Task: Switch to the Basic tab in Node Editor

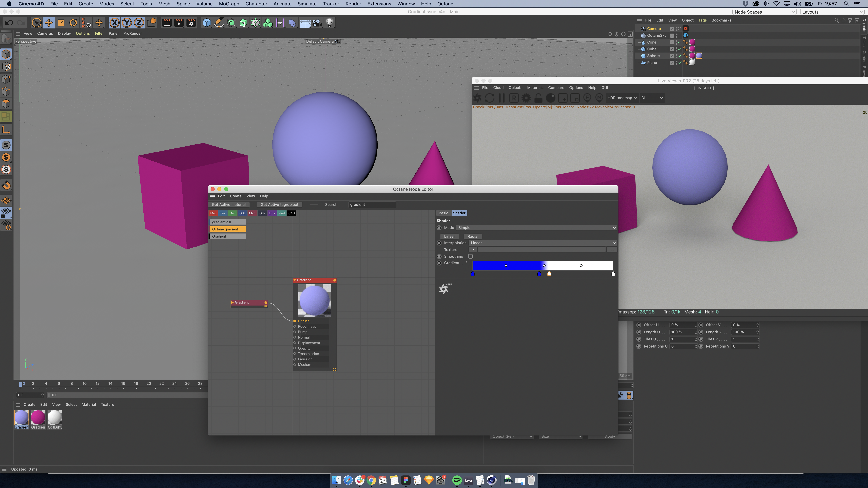Action: [443, 213]
